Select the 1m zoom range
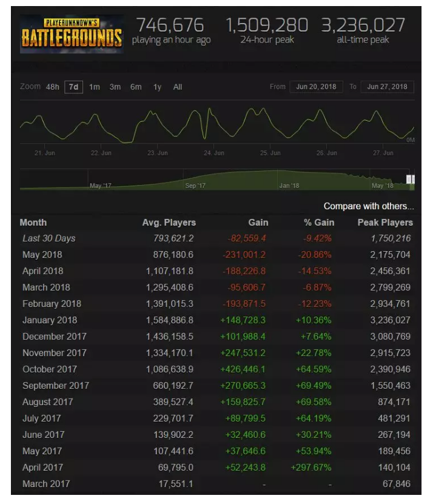This screenshot has width=430, height=504. pyautogui.click(x=95, y=87)
